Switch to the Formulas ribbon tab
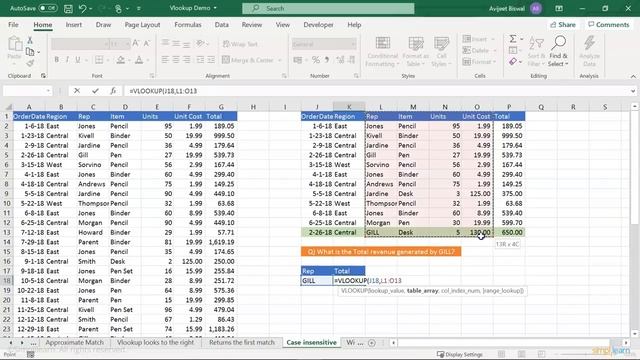The width and height of the screenshot is (640, 360). (x=188, y=25)
